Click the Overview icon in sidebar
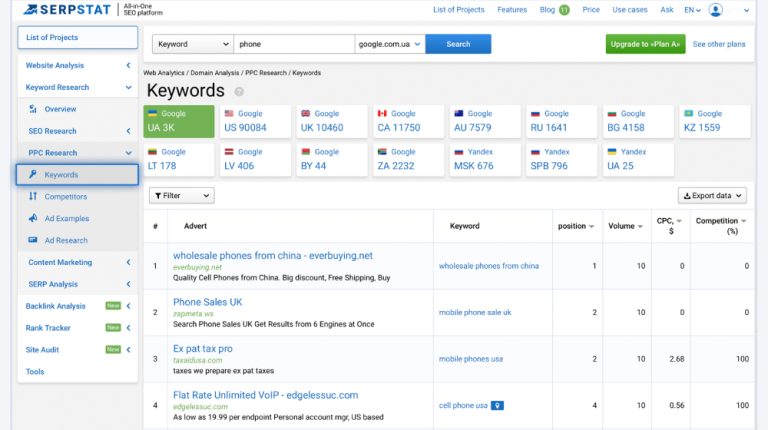The image size is (768, 430). pyautogui.click(x=33, y=109)
